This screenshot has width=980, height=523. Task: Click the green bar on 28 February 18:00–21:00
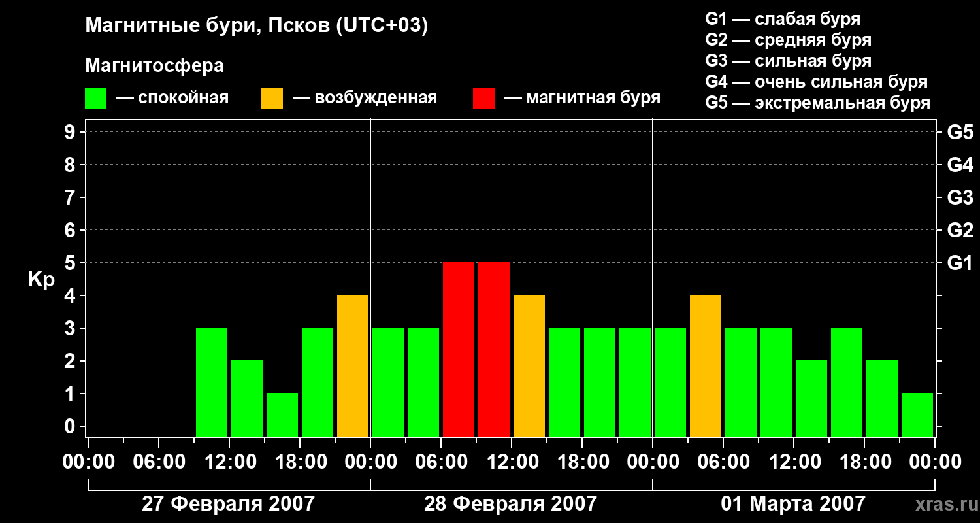click(x=600, y=382)
